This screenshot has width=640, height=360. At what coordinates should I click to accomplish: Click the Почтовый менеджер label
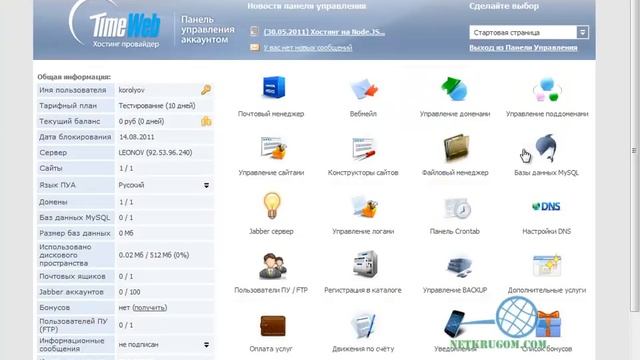[271, 114]
